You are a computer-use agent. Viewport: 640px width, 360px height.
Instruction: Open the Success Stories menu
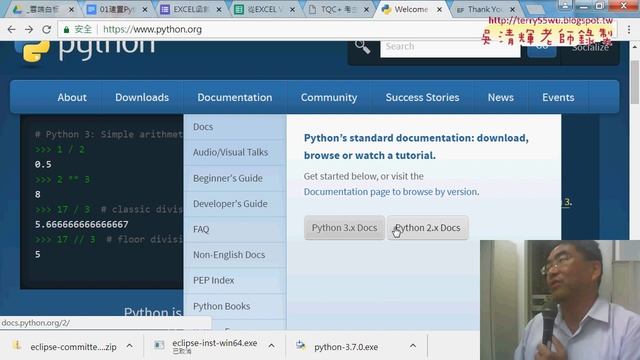[422, 97]
